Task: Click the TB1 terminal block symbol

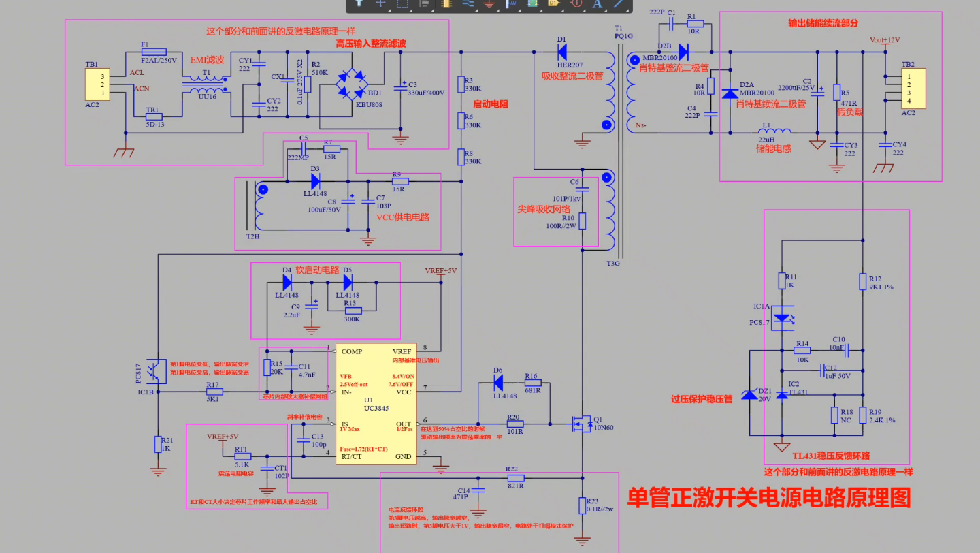Action: tap(97, 84)
